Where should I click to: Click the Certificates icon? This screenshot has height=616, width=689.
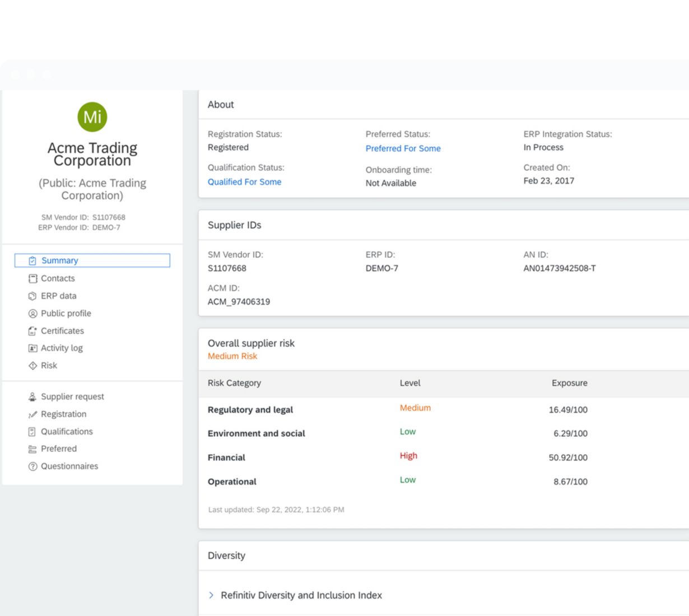pos(32,331)
